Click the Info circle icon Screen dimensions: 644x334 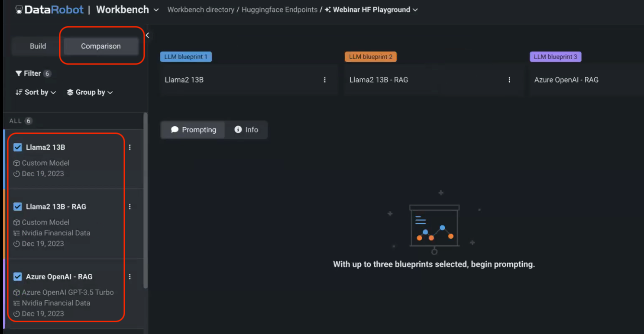pyautogui.click(x=237, y=129)
